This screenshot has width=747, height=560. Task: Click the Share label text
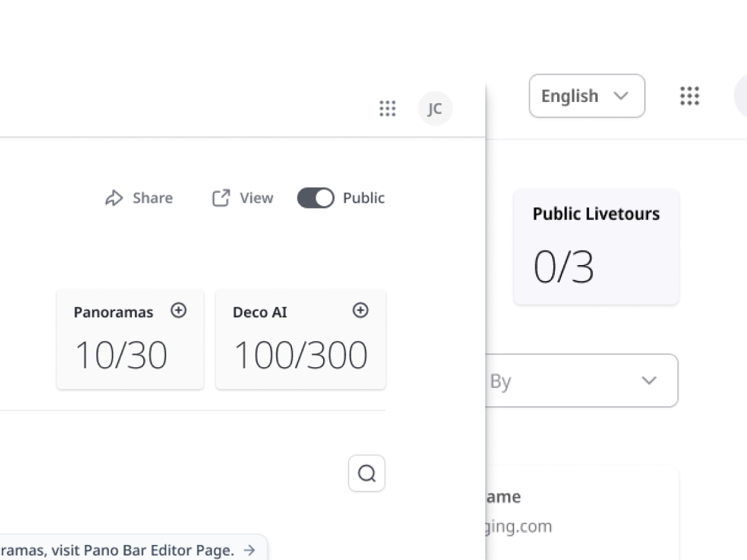point(153,198)
